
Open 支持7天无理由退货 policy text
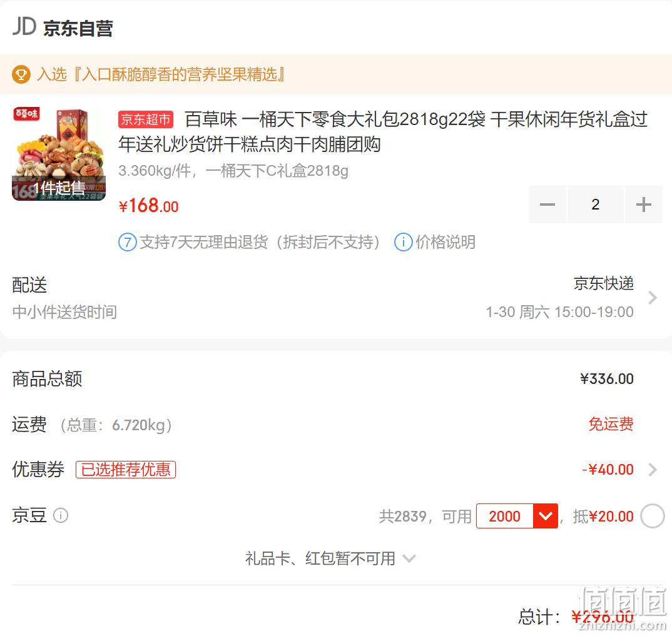(x=260, y=242)
